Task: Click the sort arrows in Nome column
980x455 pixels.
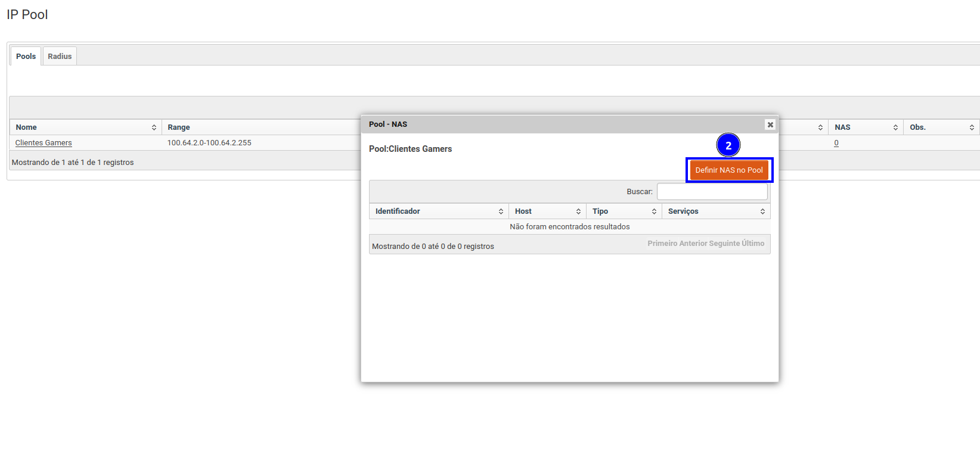Action: pyautogui.click(x=154, y=127)
